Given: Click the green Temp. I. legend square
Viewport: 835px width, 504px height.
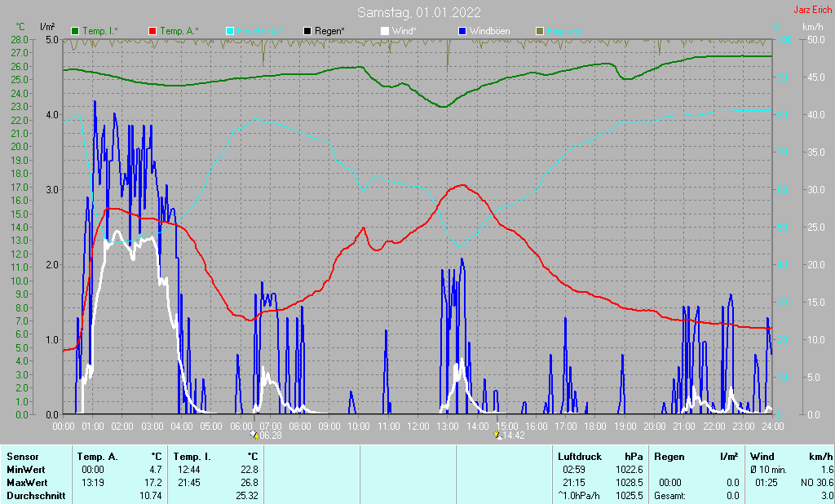Looking at the screenshot, I should 76,31.
